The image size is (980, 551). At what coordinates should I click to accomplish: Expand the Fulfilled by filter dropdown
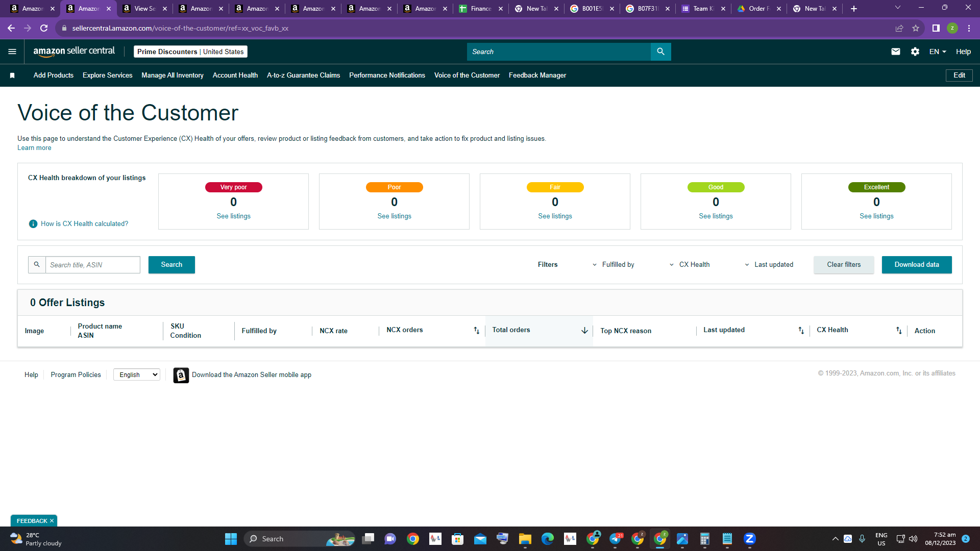pyautogui.click(x=613, y=265)
